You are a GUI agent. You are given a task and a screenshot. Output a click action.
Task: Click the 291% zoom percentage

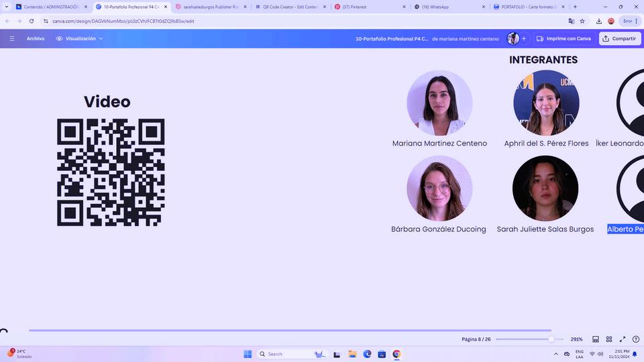point(576,339)
